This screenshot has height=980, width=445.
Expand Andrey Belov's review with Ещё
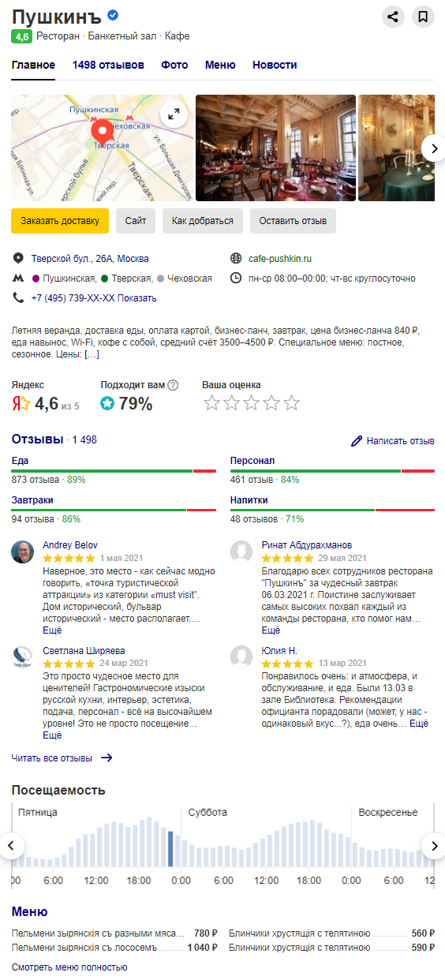click(51, 630)
